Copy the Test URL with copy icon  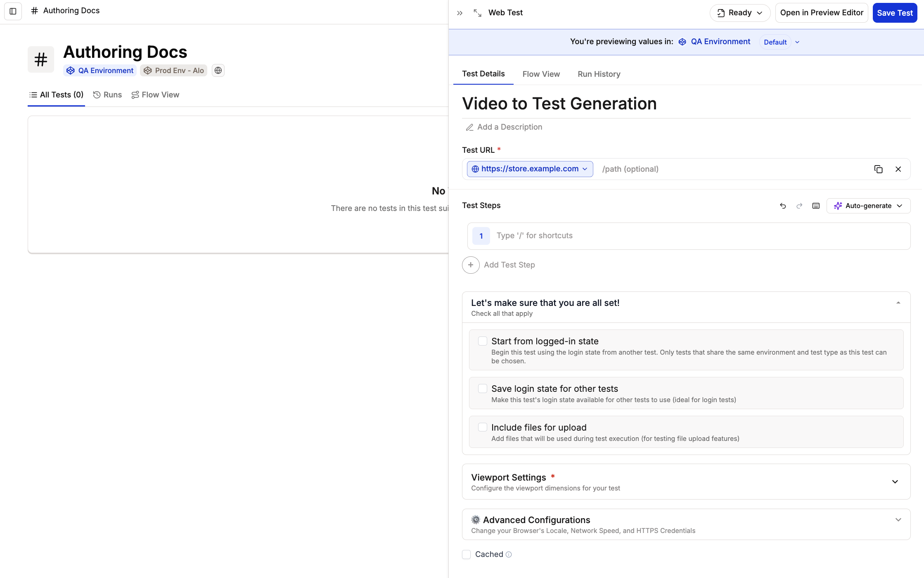[x=878, y=169]
